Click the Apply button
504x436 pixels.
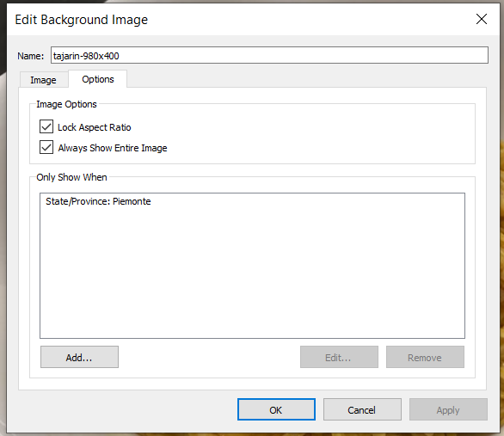click(448, 409)
